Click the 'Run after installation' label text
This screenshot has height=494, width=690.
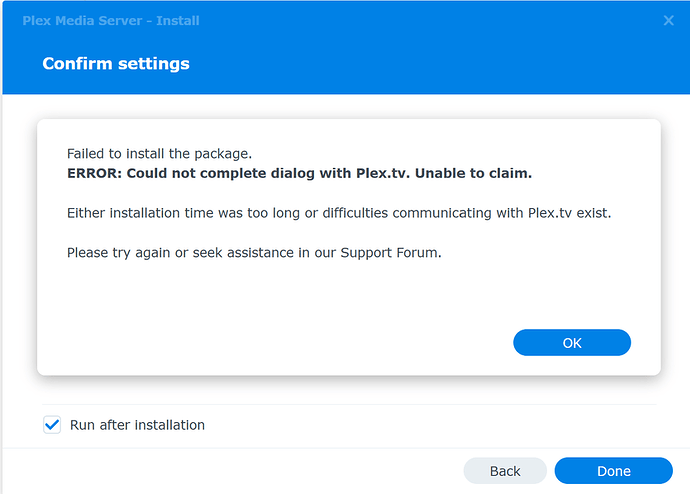tap(137, 425)
